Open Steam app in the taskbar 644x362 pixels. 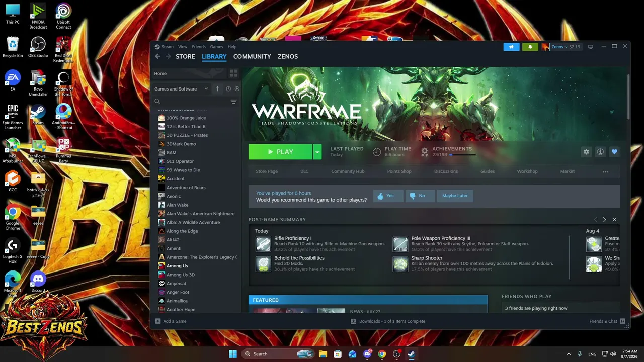pos(411,354)
